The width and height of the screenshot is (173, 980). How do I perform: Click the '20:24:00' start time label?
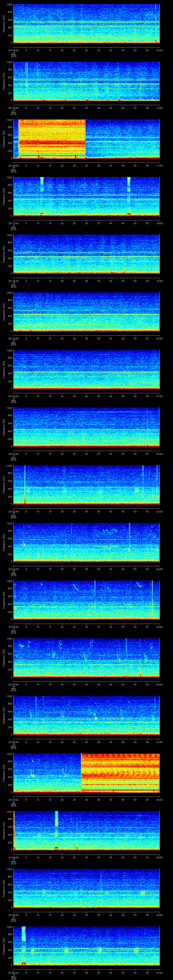tap(13, 627)
